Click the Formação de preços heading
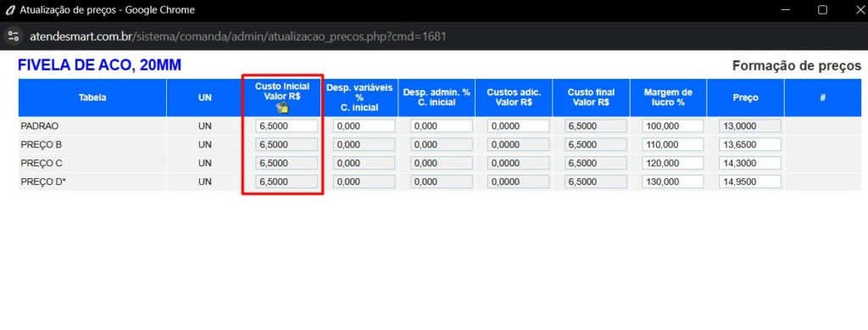Image resolution: width=868 pixels, height=330 pixels. click(x=797, y=65)
